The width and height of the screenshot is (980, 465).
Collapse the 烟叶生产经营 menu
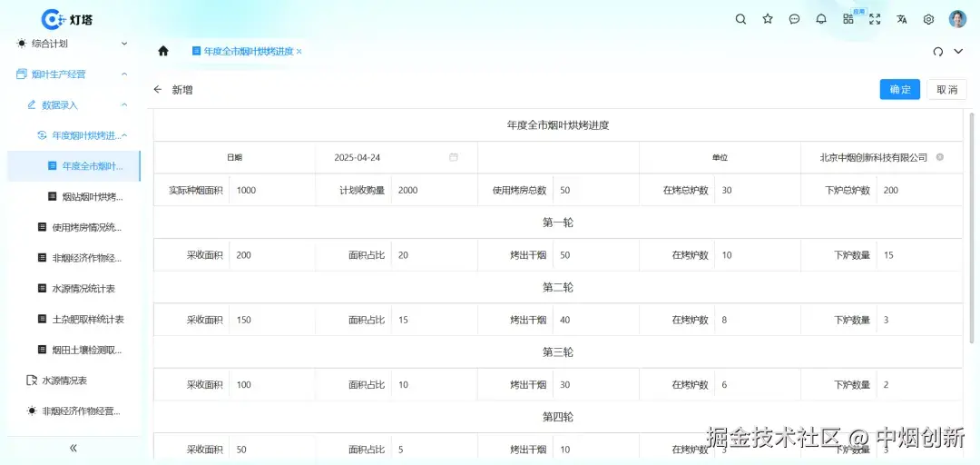(73, 74)
